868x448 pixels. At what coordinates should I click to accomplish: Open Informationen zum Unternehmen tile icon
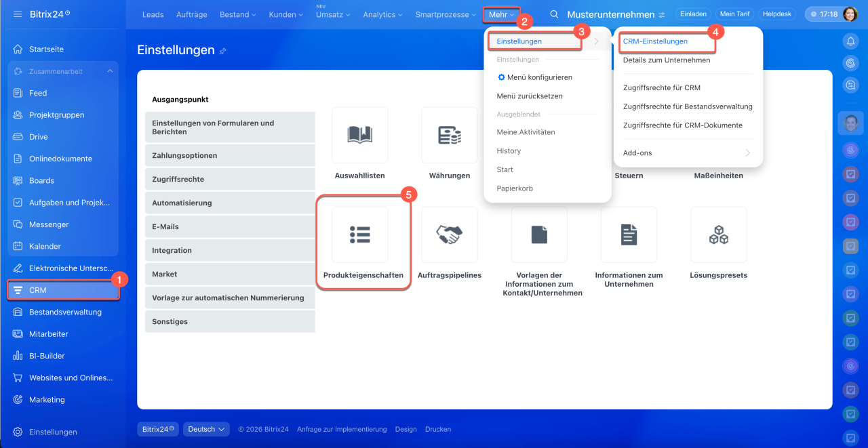click(629, 235)
